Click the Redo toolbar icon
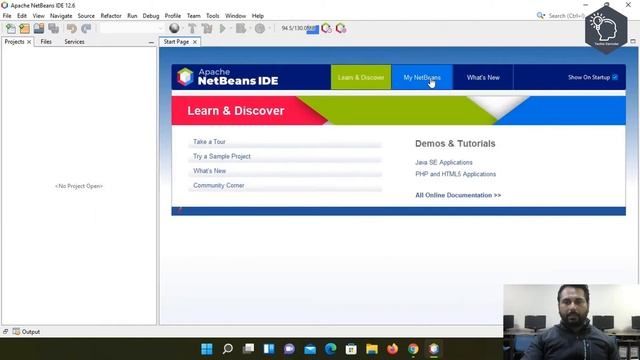The image size is (640, 360). (x=86, y=29)
